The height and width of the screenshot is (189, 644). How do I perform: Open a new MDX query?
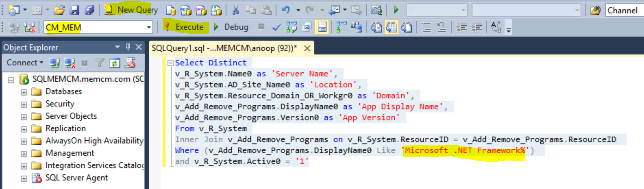click(x=186, y=11)
